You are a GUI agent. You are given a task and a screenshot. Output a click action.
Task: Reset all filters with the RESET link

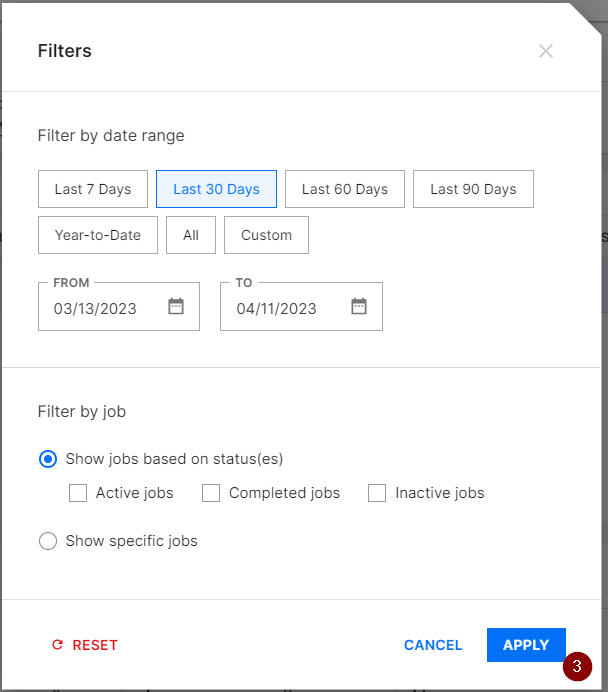tap(85, 645)
